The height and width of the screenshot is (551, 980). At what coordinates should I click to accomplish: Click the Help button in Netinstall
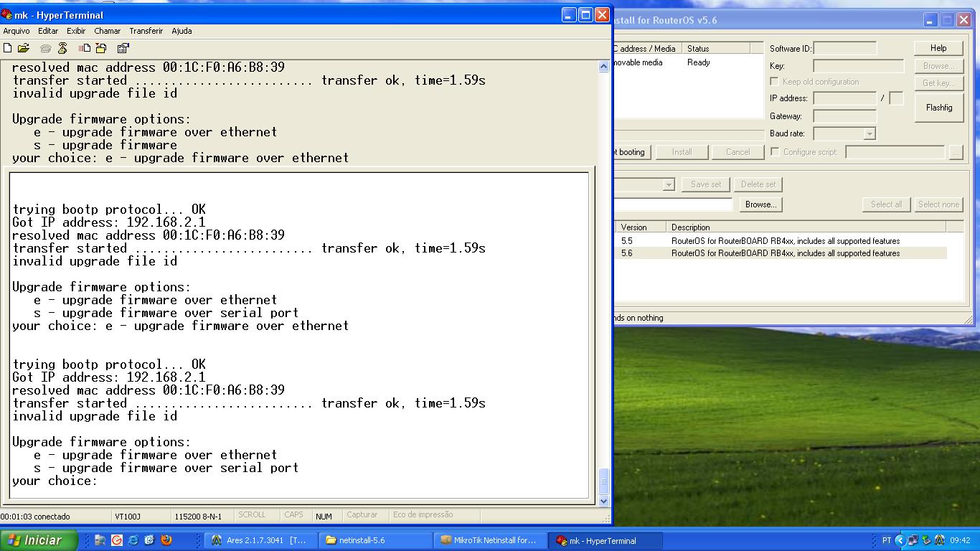click(x=938, y=48)
